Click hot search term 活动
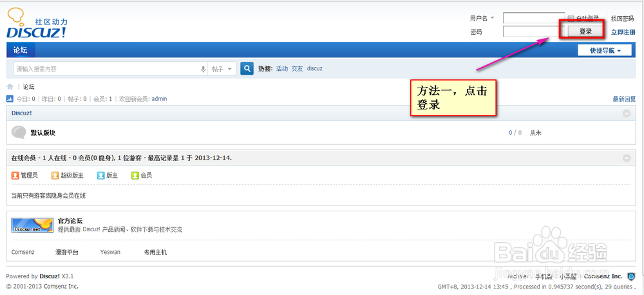Screen dimensions: 644x295 [x=282, y=69]
